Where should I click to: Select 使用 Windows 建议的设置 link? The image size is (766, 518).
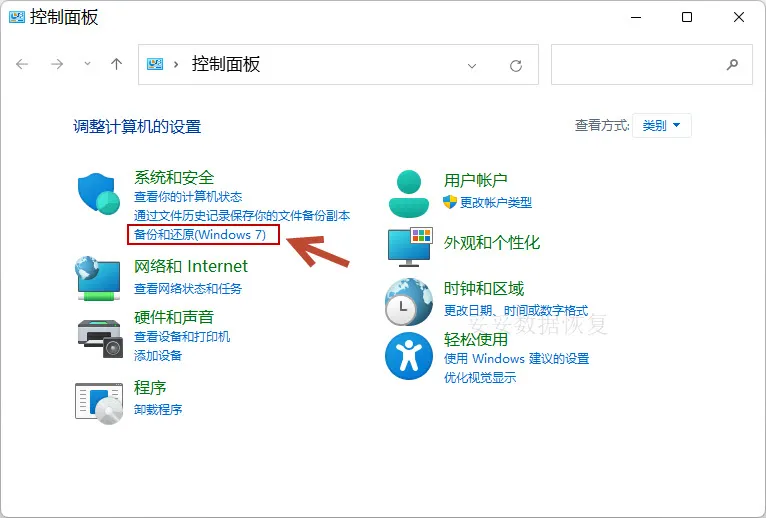tap(516, 358)
